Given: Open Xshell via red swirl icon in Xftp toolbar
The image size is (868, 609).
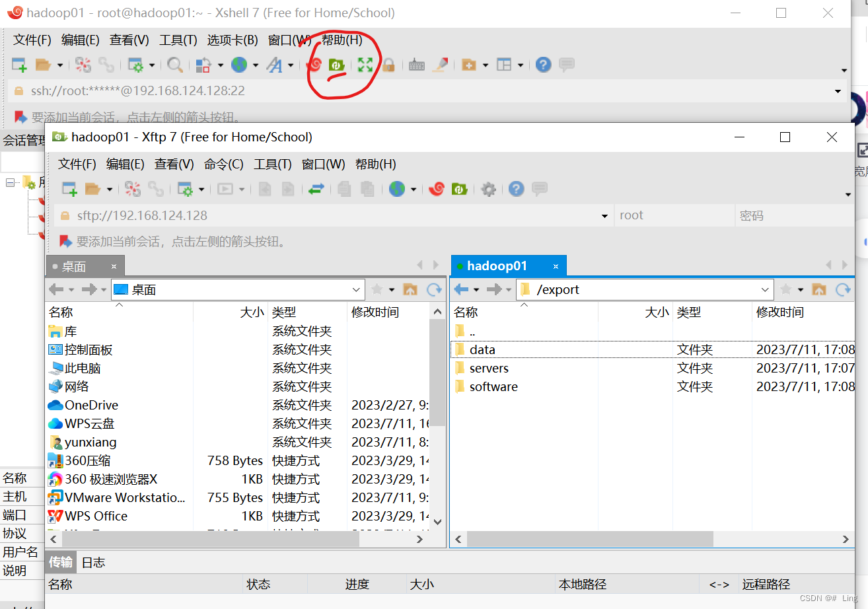Looking at the screenshot, I should (436, 190).
